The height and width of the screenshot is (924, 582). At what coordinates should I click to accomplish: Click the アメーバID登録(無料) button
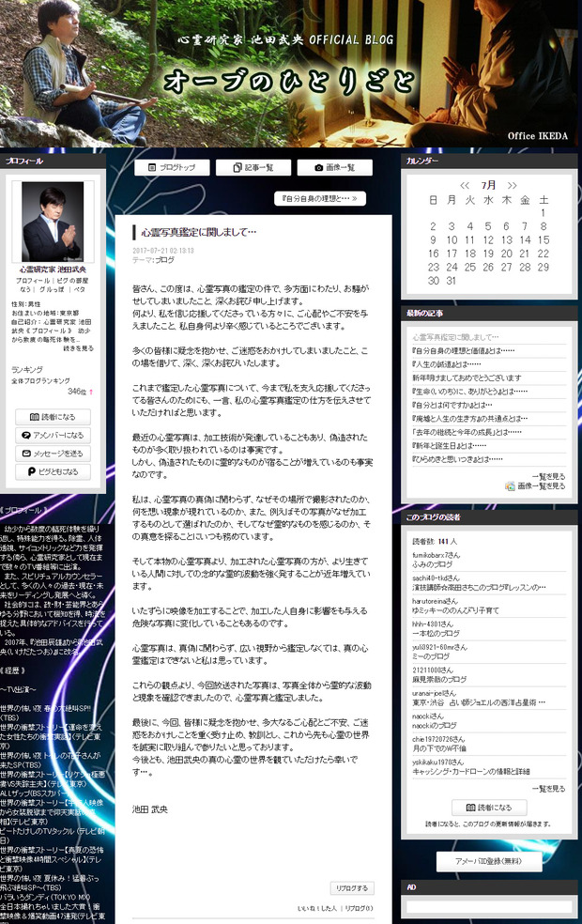coord(489,861)
